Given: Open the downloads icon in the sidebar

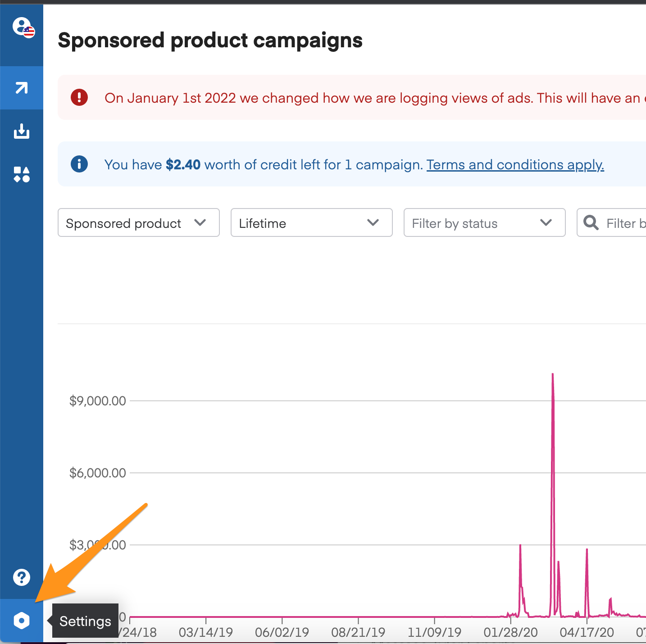Looking at the screenshot, I should (22, 132).
